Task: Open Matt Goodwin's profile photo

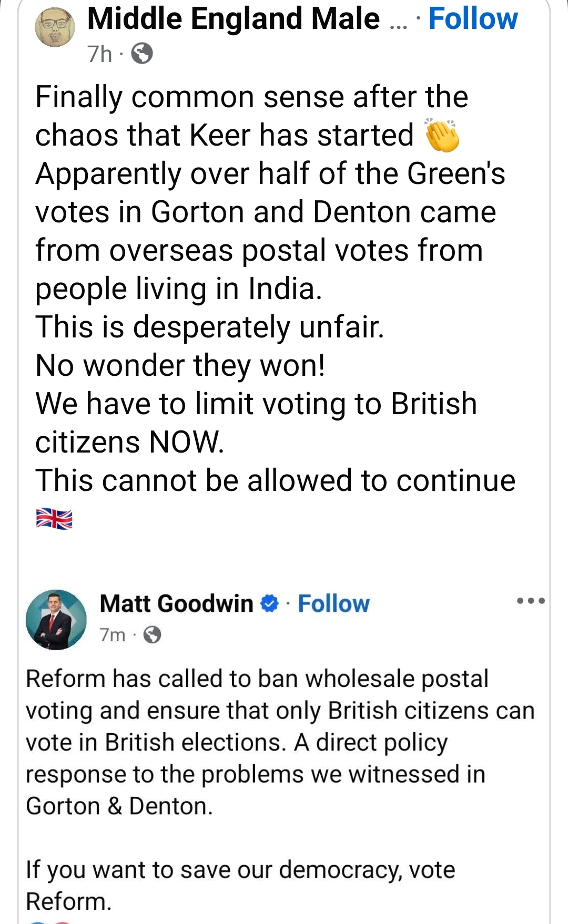Action: 56,620
